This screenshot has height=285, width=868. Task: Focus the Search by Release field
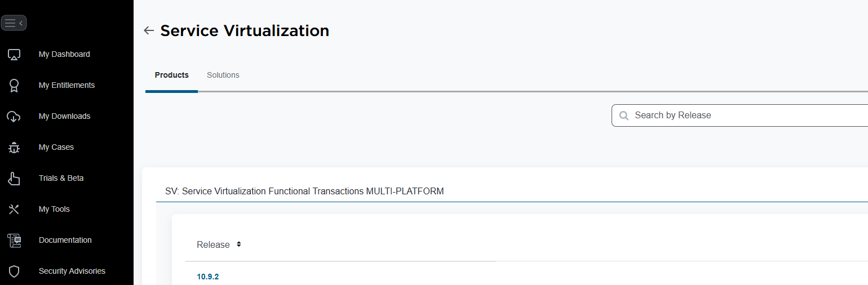(x=739, y=115)
